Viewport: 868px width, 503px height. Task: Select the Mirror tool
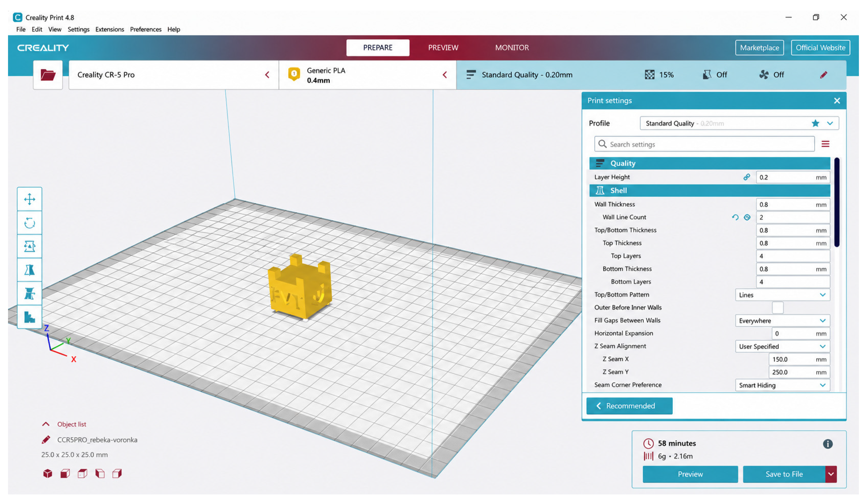point(30,270)
